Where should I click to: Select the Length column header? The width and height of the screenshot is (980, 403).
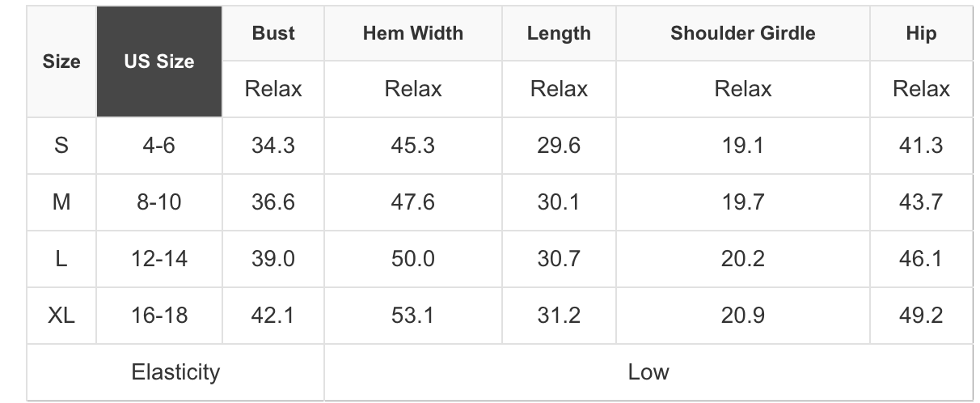coord(559,33)
